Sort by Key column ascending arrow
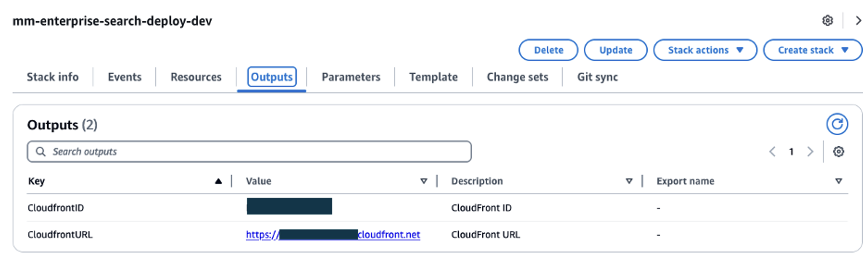Screen dimensions: 868x263 pyautogui.click(x=218, y=182)
